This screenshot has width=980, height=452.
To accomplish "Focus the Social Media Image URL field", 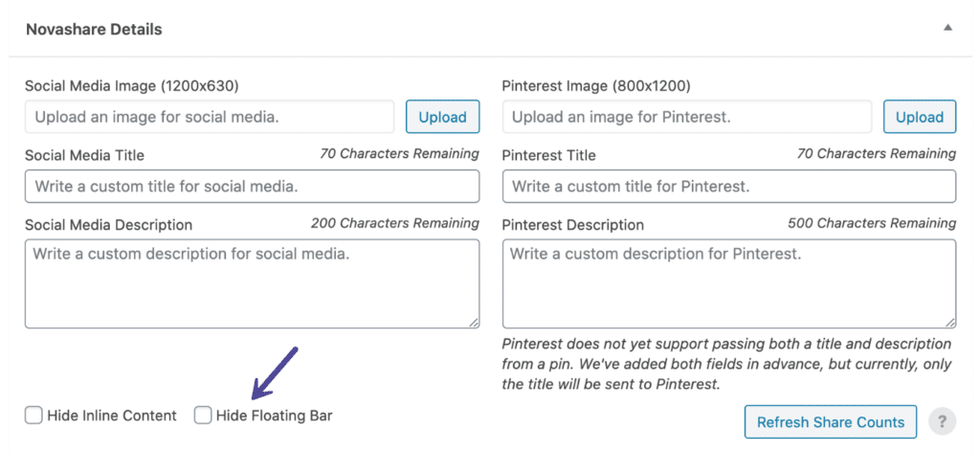I will point(210,117).
